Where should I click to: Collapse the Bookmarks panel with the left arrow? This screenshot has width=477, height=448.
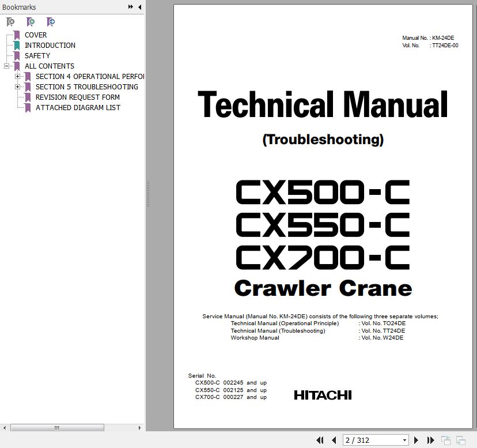pos(139,7)
